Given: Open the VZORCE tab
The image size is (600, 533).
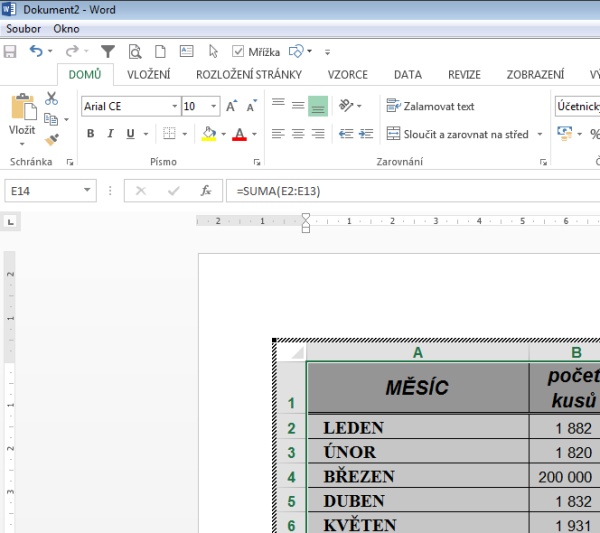Looking at the screenshot, I should (x=347, y=74).
